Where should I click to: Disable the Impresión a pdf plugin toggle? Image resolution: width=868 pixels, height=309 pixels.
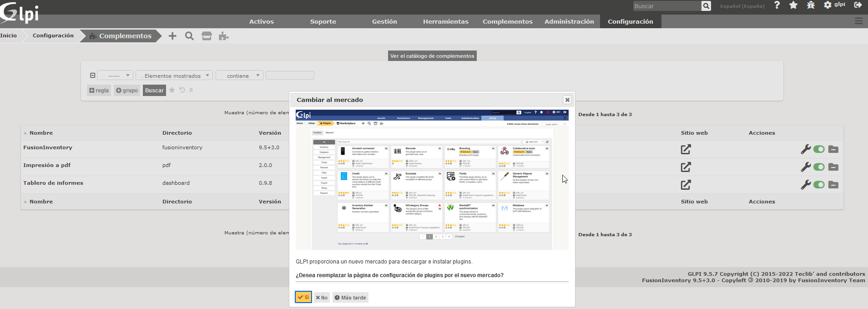click(819, 167)
